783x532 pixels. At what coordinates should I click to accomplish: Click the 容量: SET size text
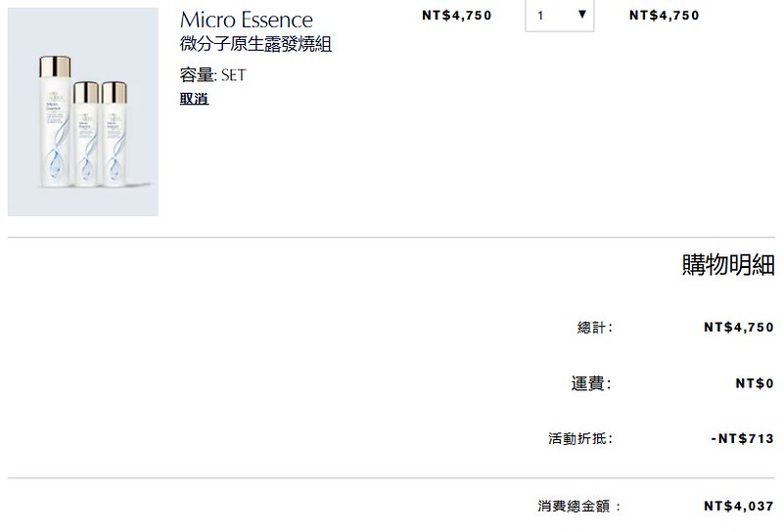[x=212, y=74]
